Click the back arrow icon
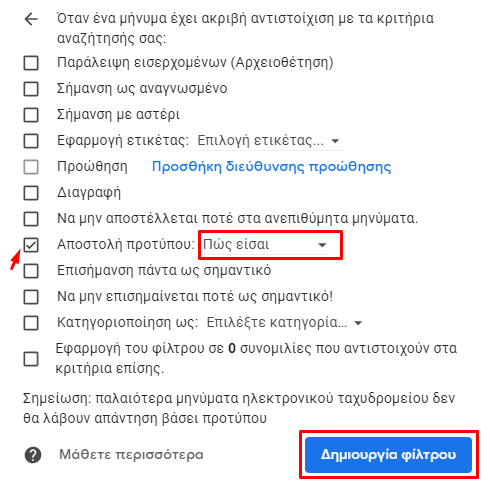This screenshot has height=487, width=490. tap(31, 19)
